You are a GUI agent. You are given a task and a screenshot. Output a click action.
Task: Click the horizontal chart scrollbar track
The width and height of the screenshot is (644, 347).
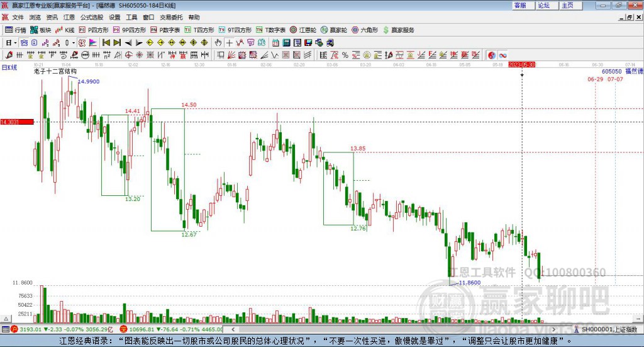(x=394, y=329)
